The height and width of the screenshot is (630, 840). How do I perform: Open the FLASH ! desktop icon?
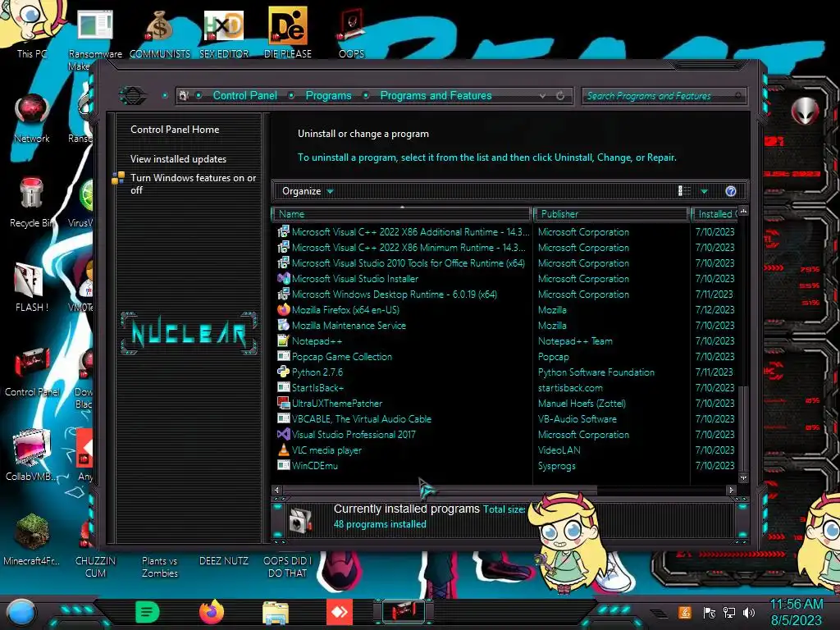[32, 287]
